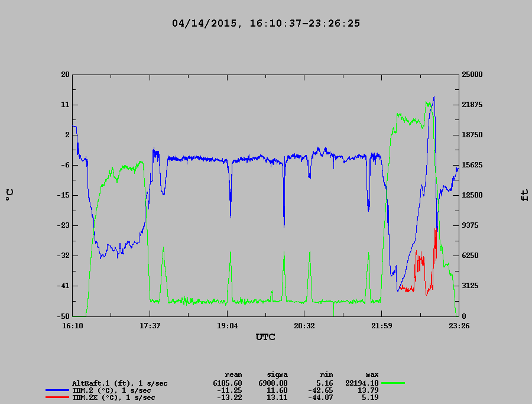Viewport: 532px width, 404px height.
Task: Click the time tick label 19:04
Action: pyautogui.click(x=228, y=326)
